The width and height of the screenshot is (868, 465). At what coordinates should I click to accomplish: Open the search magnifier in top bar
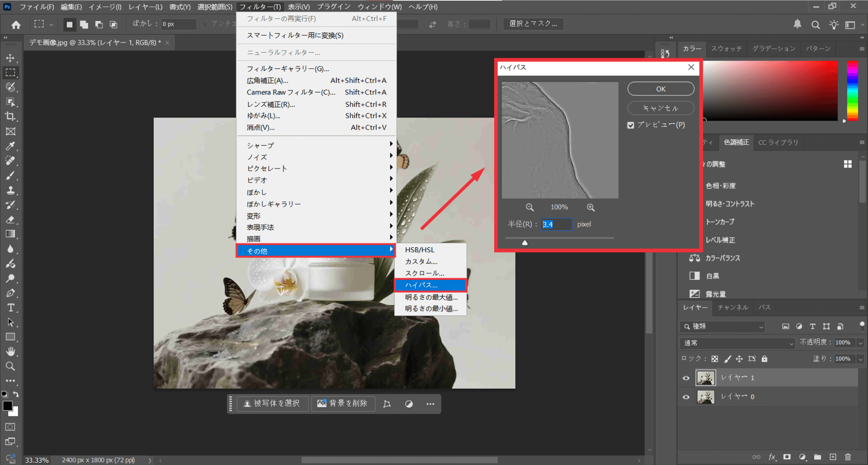(815, 25)
